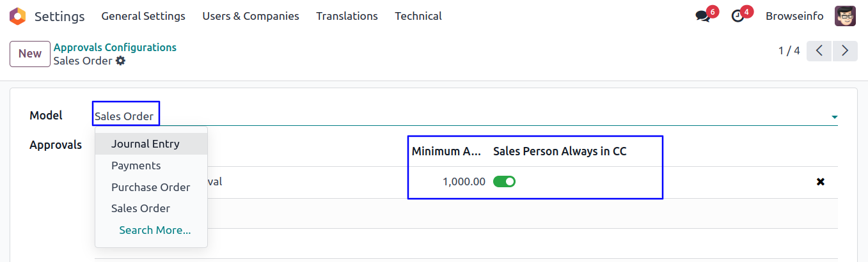Open the messages chat icon
The height and width of the screenshot is (262, 868).
pyautogui.click(x=703, y=16)
